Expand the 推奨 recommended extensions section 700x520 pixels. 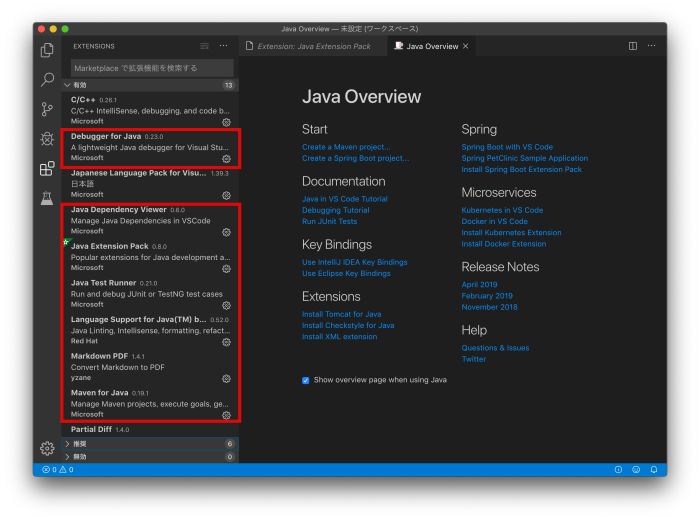(150, 444)
